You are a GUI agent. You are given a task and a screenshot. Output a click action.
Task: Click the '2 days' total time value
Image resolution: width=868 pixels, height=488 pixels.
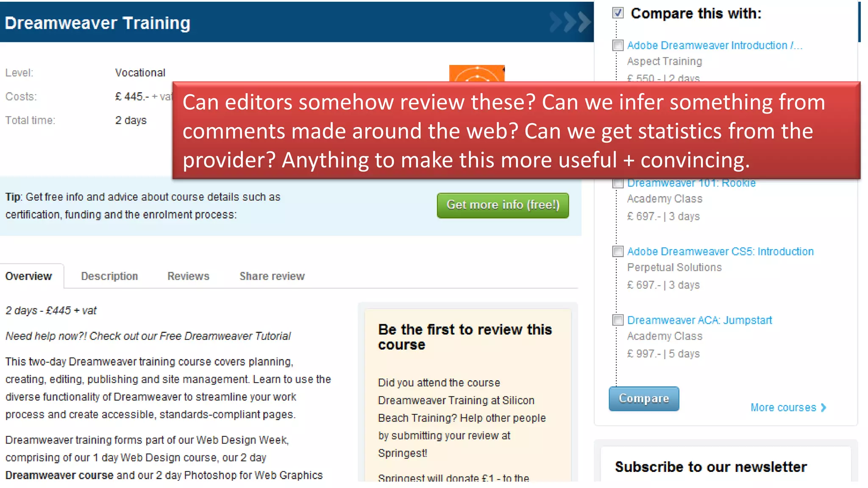tap(131, 120)
